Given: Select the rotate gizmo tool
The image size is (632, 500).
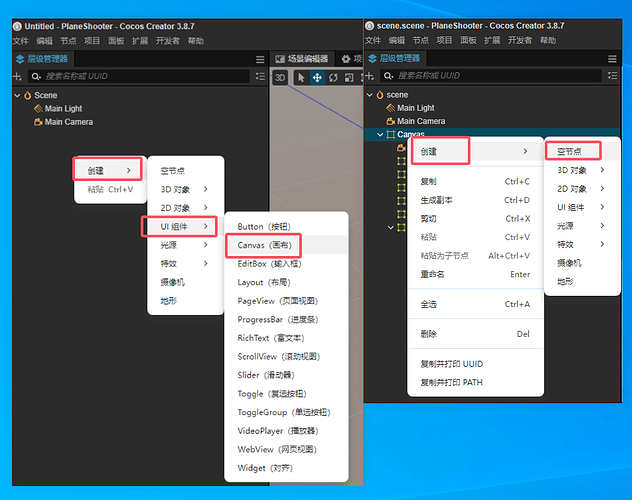Looking at the screenshot, I should (333, 77).
